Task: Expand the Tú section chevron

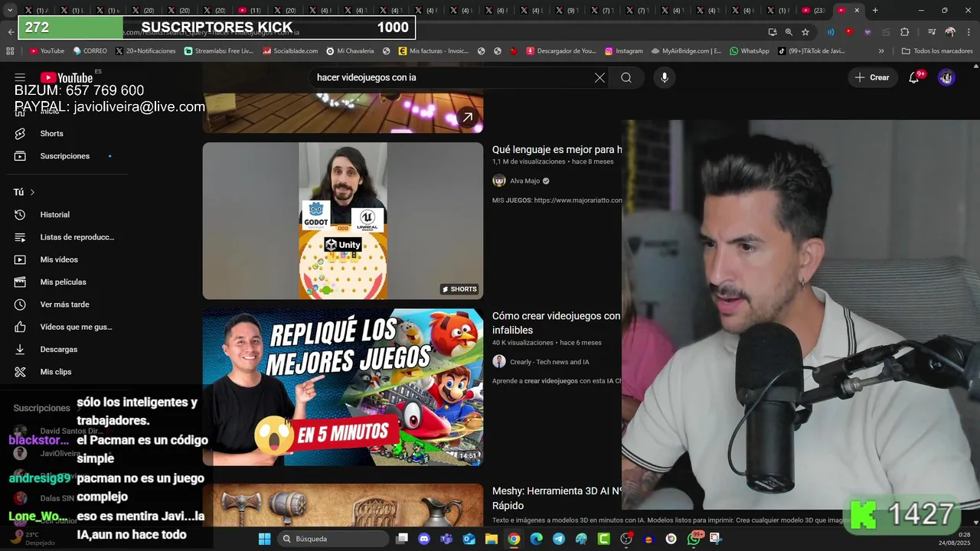Action: pyautogui.click(x=32, y=192)
